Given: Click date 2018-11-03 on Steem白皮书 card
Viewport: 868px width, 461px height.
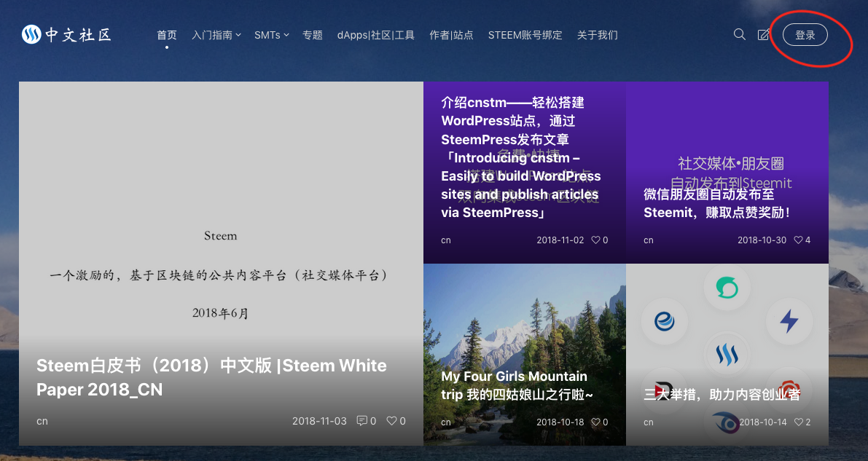Looking at the screenshot, I should click(x=319, y=421).
